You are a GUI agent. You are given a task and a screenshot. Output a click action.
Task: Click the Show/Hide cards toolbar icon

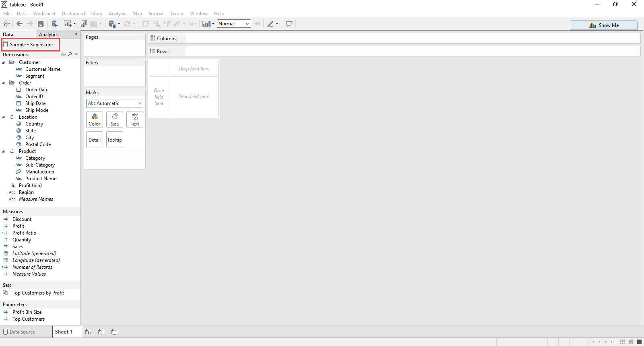click(x=206, y=24)
